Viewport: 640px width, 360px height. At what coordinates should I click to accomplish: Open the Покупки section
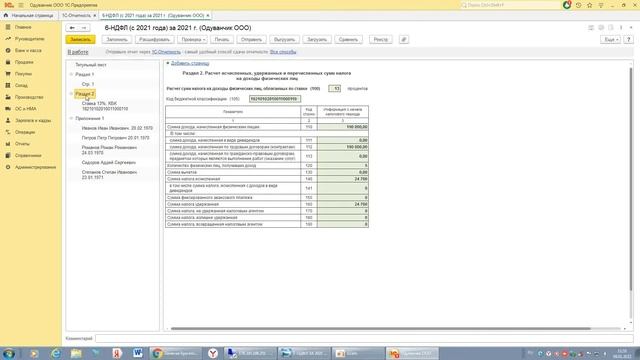coord(23,74)
